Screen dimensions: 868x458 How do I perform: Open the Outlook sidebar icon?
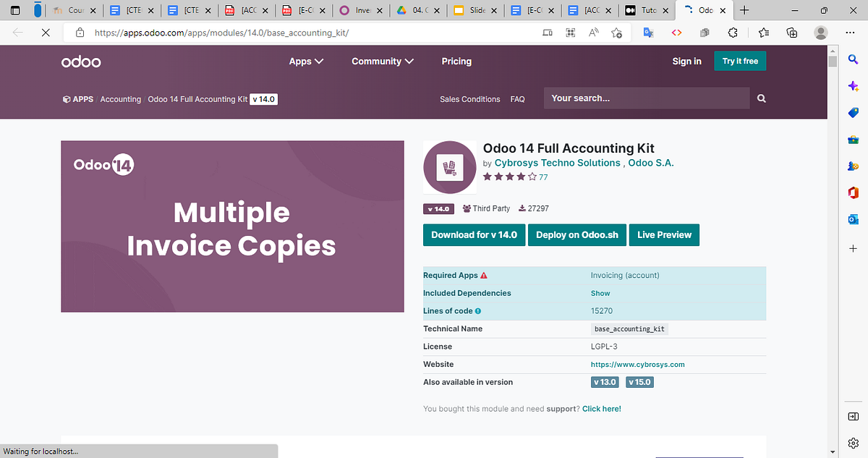[x=853, y=219]
